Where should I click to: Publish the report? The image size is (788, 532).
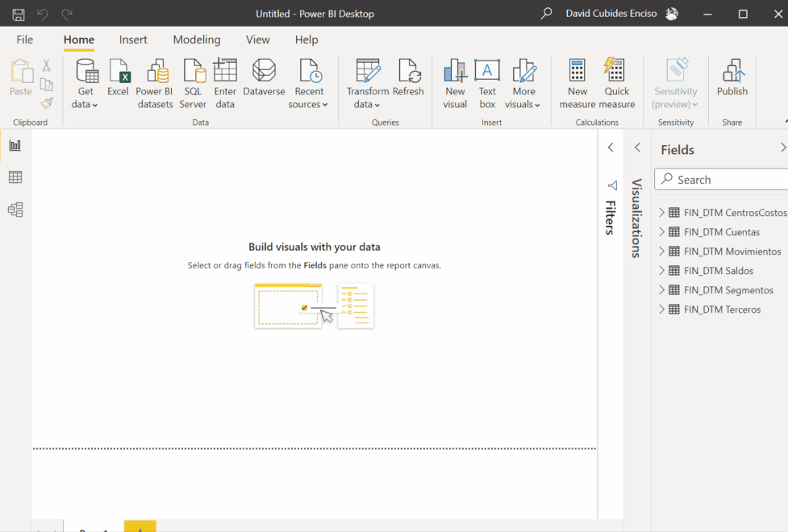pos(732,78)
